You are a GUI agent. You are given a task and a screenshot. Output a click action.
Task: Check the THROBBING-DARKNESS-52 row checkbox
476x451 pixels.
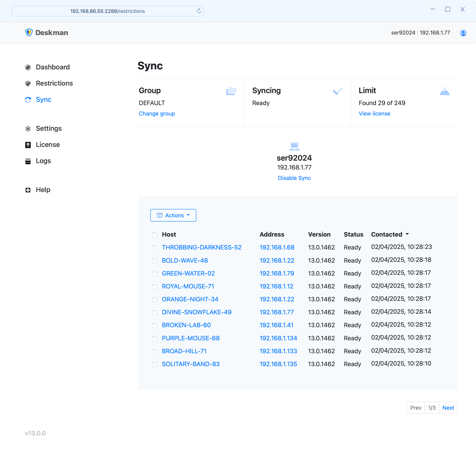tap(155, 248)
